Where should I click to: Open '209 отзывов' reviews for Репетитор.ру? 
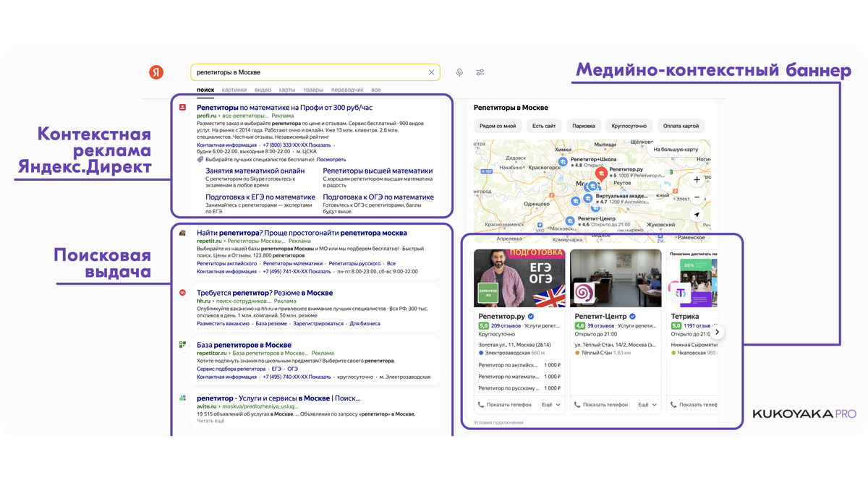click(x=506, y=326)
